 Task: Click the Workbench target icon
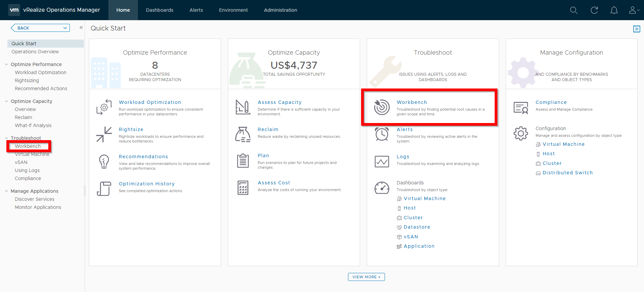(x=382, y=107)
